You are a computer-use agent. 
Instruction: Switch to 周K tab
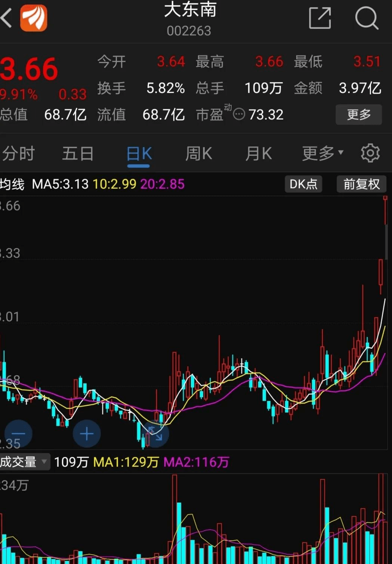pos(198,153)
